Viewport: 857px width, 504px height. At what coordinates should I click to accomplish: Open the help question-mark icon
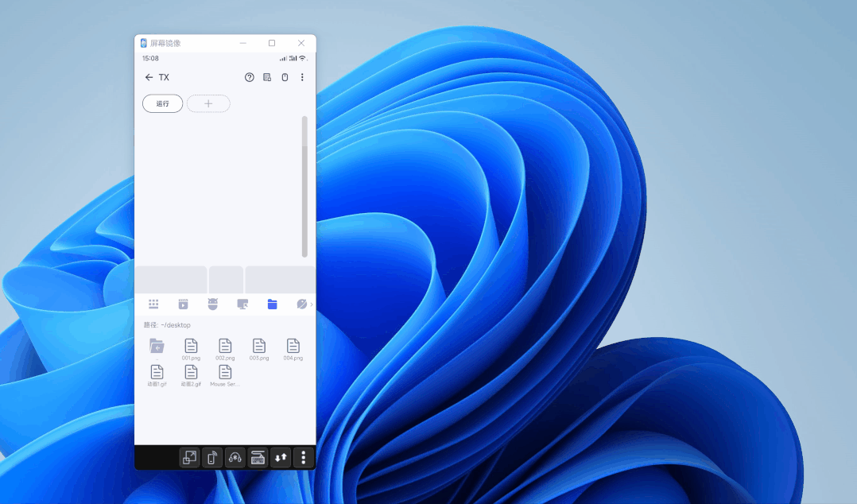coord(250,78)
